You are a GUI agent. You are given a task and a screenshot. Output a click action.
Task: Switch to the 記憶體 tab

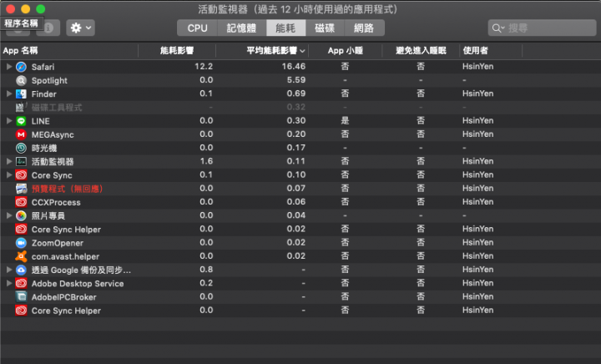(241, 28)
